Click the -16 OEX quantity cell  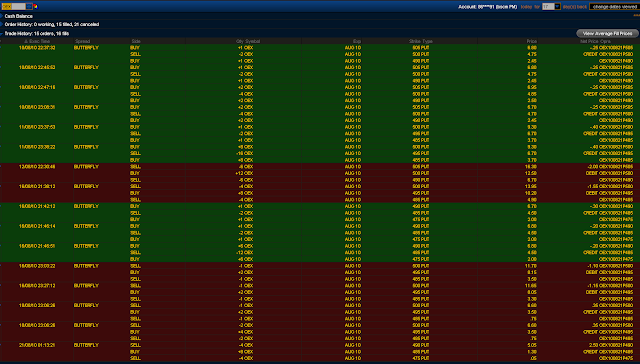coord(245,153)
